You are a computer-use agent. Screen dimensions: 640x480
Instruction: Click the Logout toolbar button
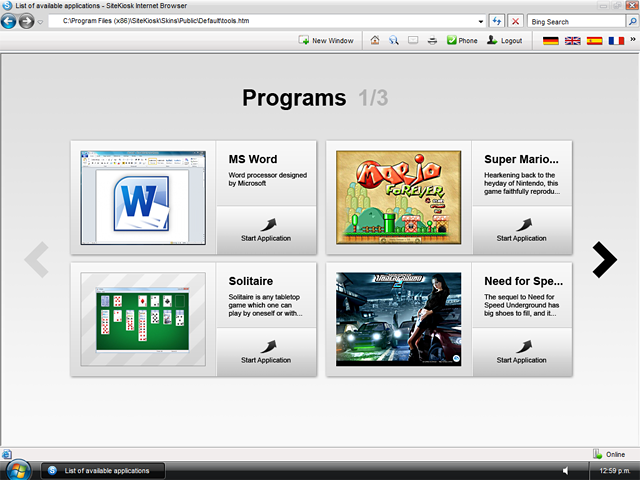pyautogui.click(x=505, y=41)
